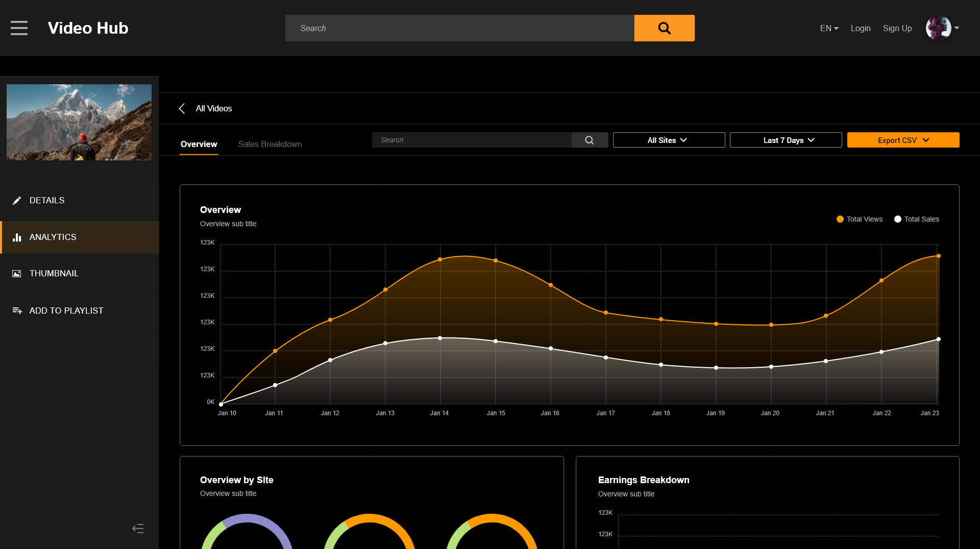
Task: Select ADD TO PLAYLIST sidebar item
Action: point(80,311)
